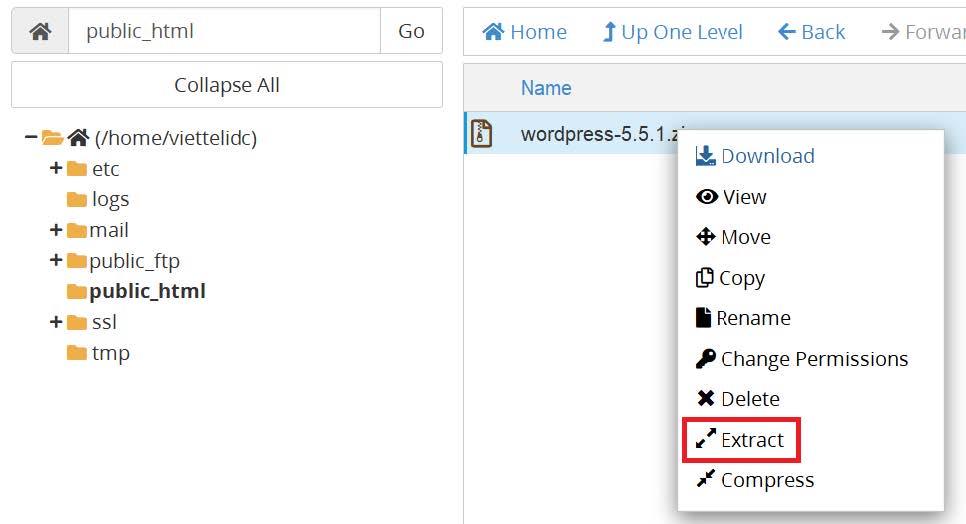Collapse the /home/viettelidc root node

coord(31,138)
